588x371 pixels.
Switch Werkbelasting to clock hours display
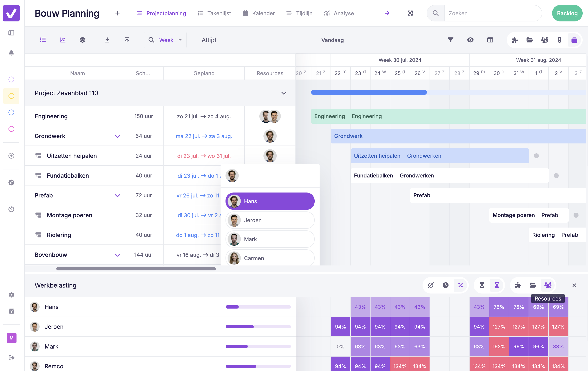click(446, 285)
